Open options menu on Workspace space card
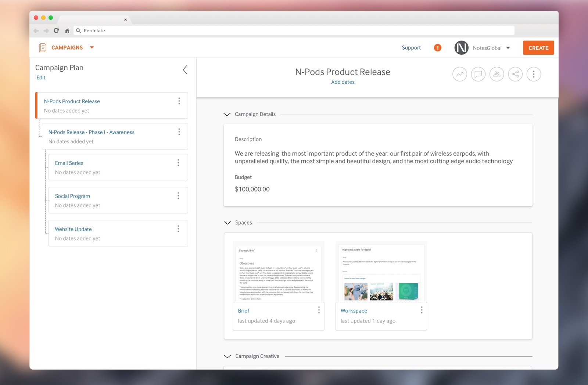Image resolution: width=588 pixels, height=385 pixels. 422,310
